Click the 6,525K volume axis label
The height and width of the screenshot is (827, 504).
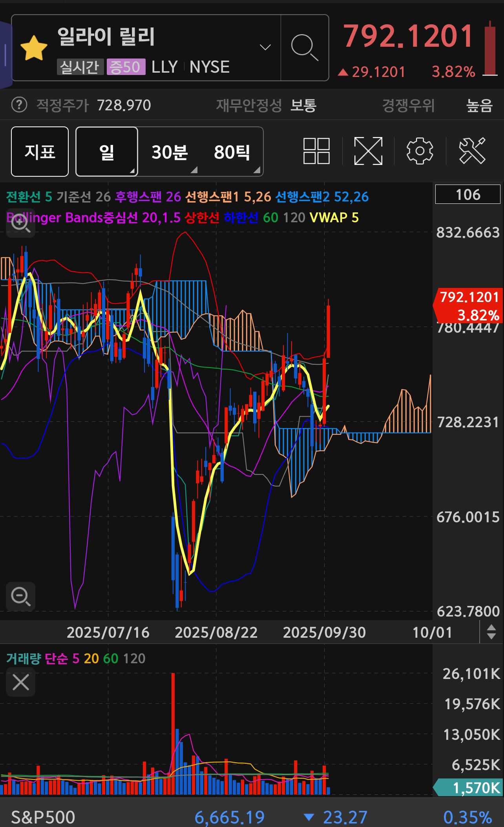476,765
